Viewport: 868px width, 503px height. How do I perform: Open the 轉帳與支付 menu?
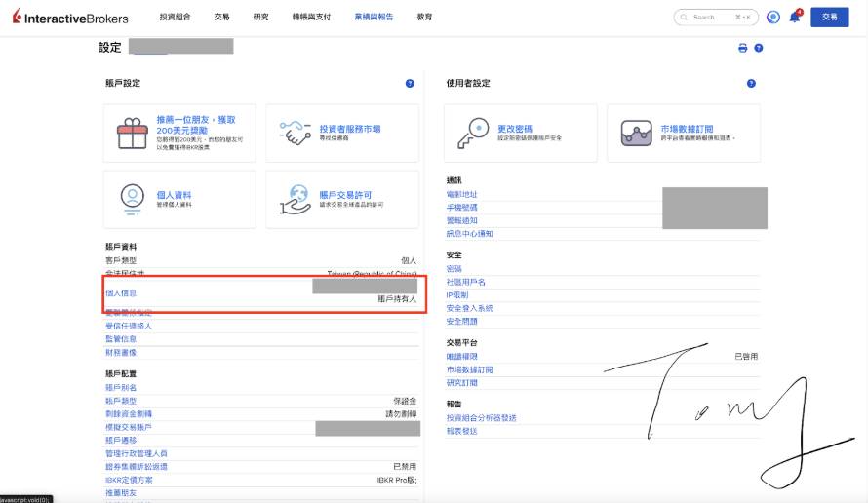point(311,18)
